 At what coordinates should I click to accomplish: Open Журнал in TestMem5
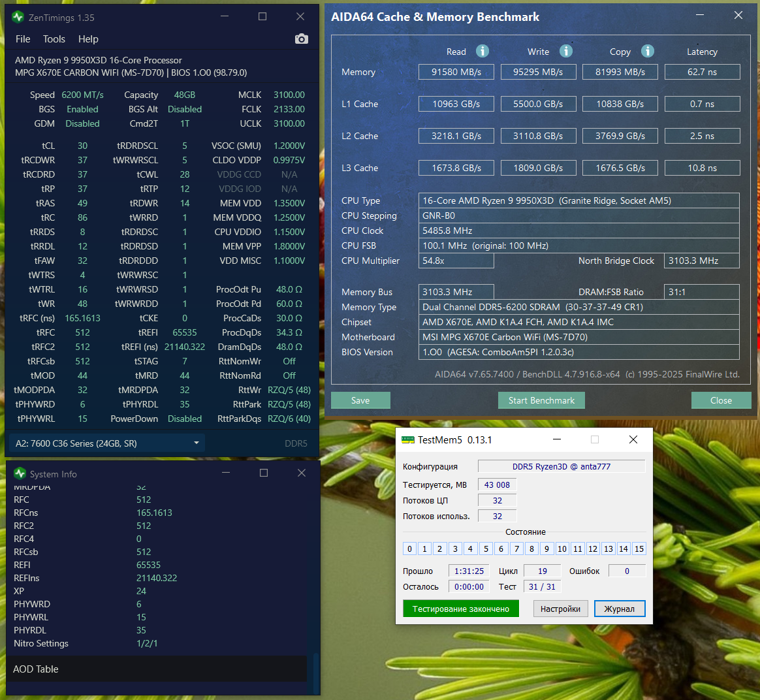(x=620, y=609)
